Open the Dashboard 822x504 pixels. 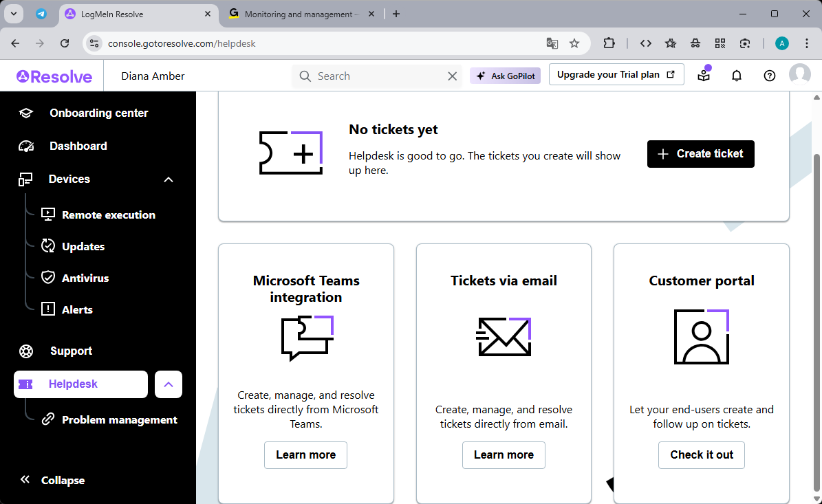[78, 146]
